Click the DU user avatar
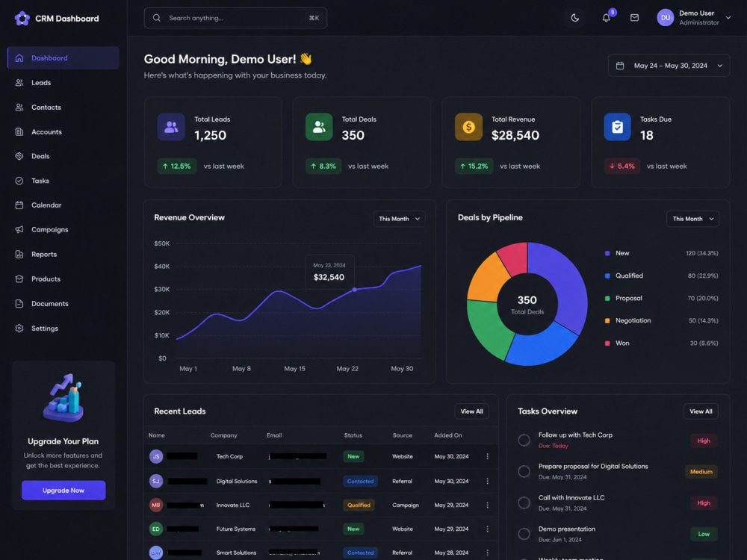Viewport: 747px width, 560px height. click(665, 18)
